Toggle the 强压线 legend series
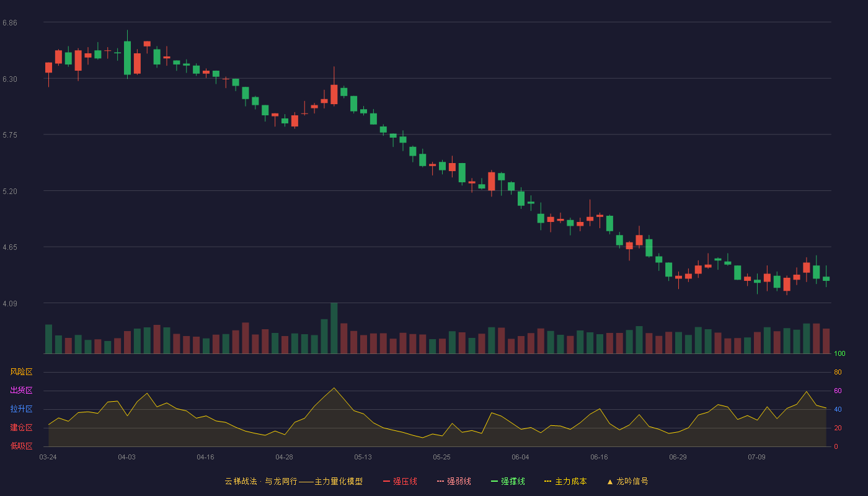Screen dimensions: 868x496 [400, 481]
